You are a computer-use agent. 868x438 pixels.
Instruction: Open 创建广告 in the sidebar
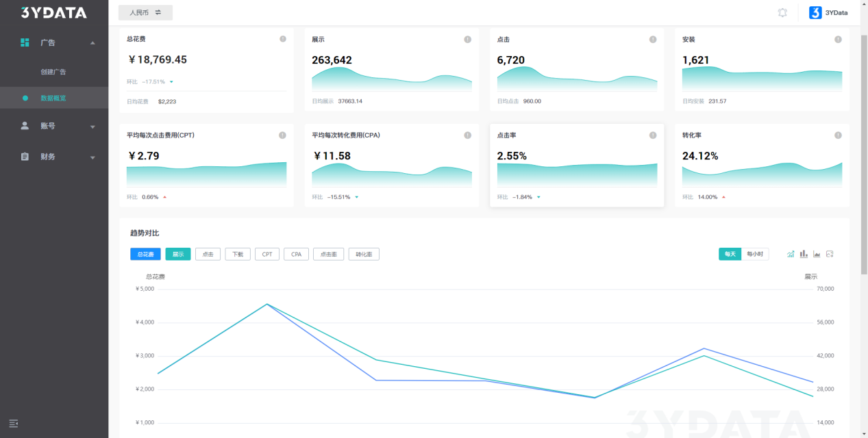click(53, 72)
